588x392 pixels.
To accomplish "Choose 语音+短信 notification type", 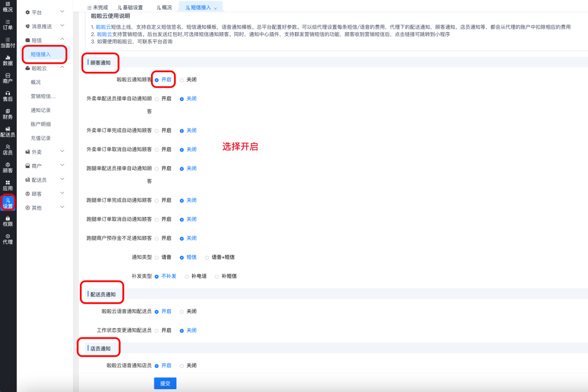I will pos(207,257).
